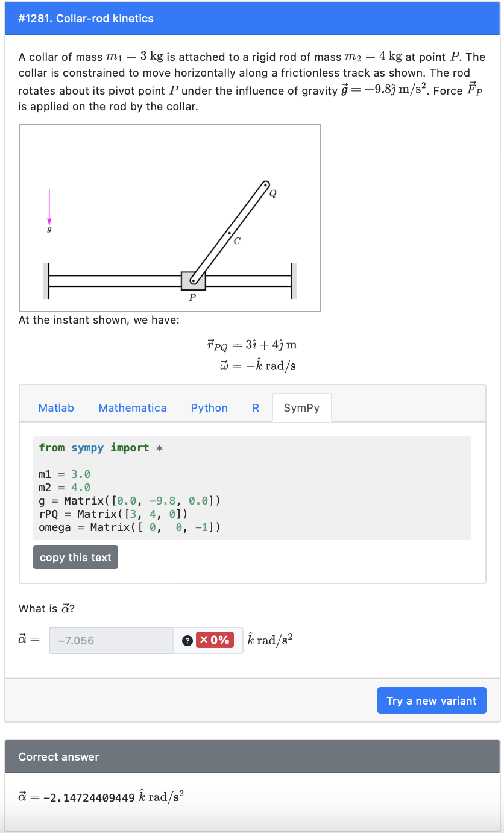Switch to the R code tab
504x833 pixels.
coord(256,407)
